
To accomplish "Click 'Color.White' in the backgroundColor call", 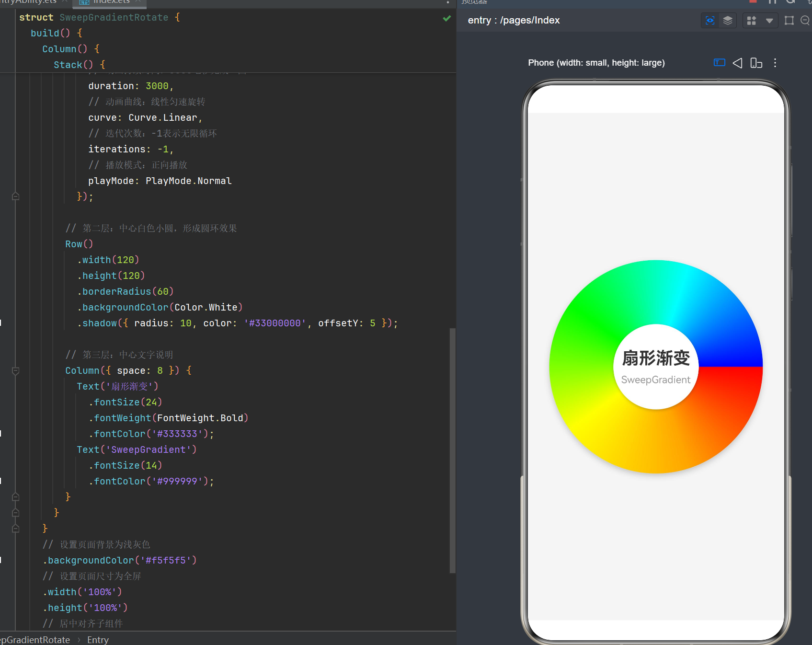I will pos(206,308).
